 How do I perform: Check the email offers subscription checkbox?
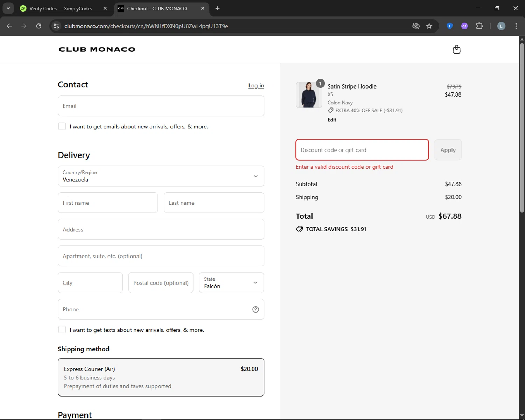[62, 126]
